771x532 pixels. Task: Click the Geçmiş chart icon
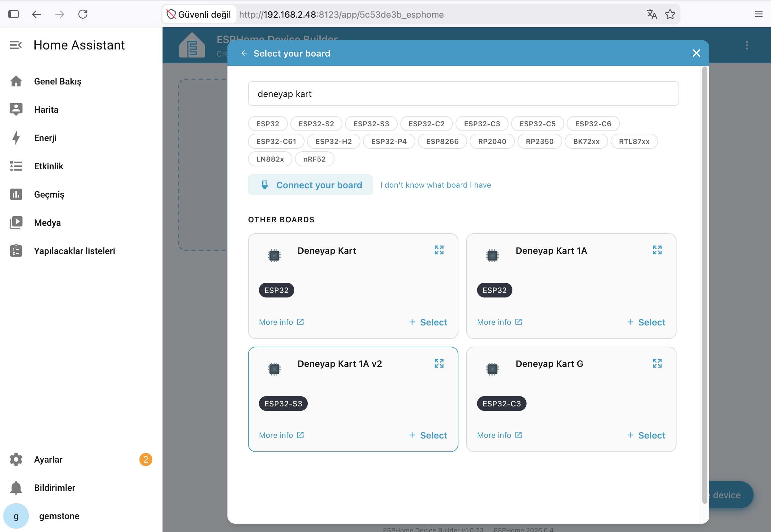coord(16,194)
